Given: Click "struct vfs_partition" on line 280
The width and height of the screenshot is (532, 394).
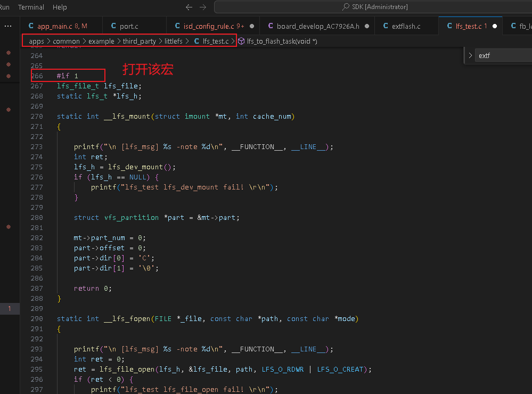Looking at the screenshot, I should pos(117,218).
